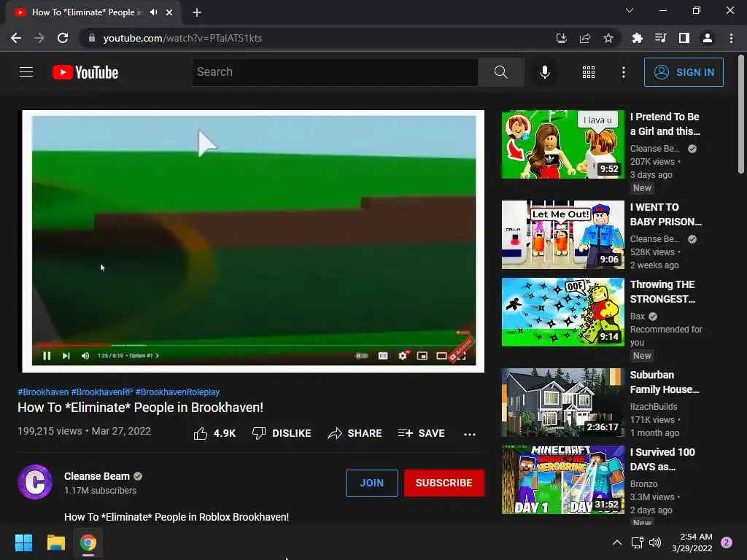This screenshot has width=747, height=560.
Task: Open the 2:54 AM clock calendar
Action: (x=692, y=542)
